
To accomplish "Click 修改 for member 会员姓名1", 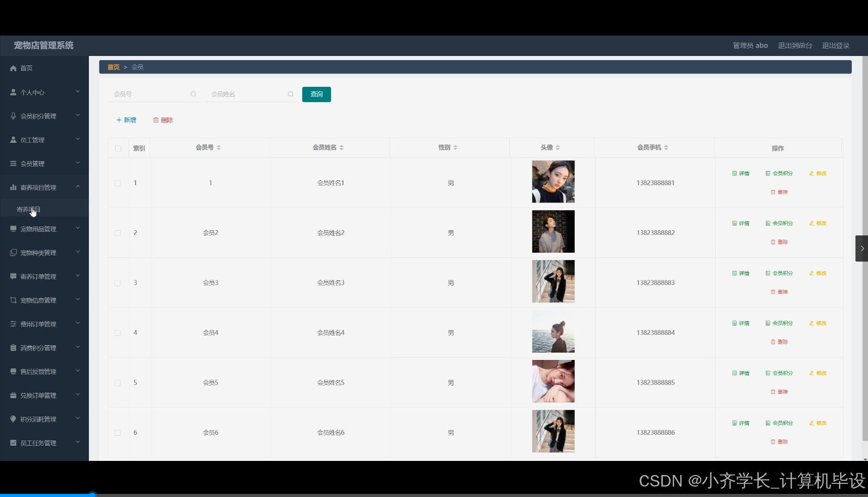I will click(818, 173).
